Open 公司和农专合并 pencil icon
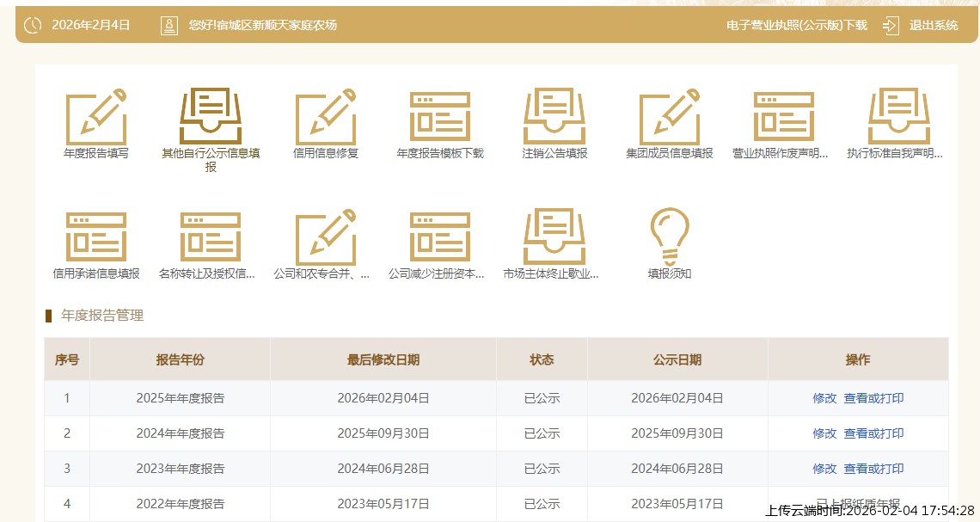980x522 pixels. click(325, 236)
